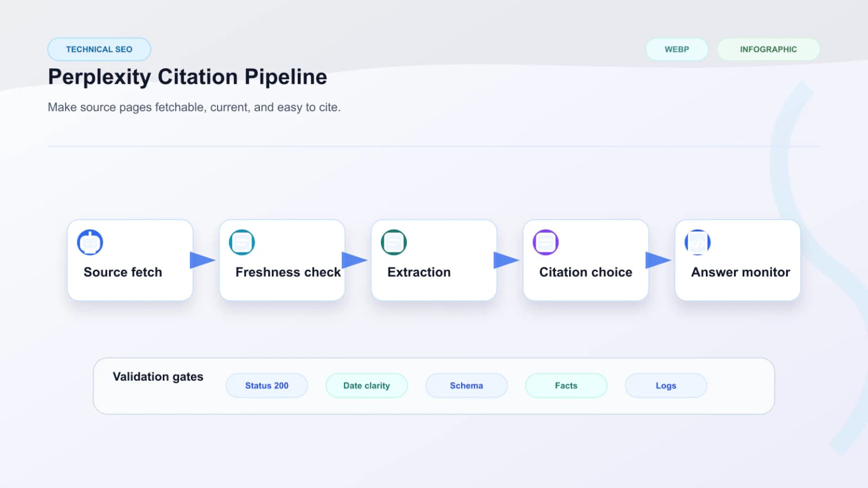The width and height of the screenshot is (868, 488).
Task: Open the Freshness check card
Action: tap(282, 260)
